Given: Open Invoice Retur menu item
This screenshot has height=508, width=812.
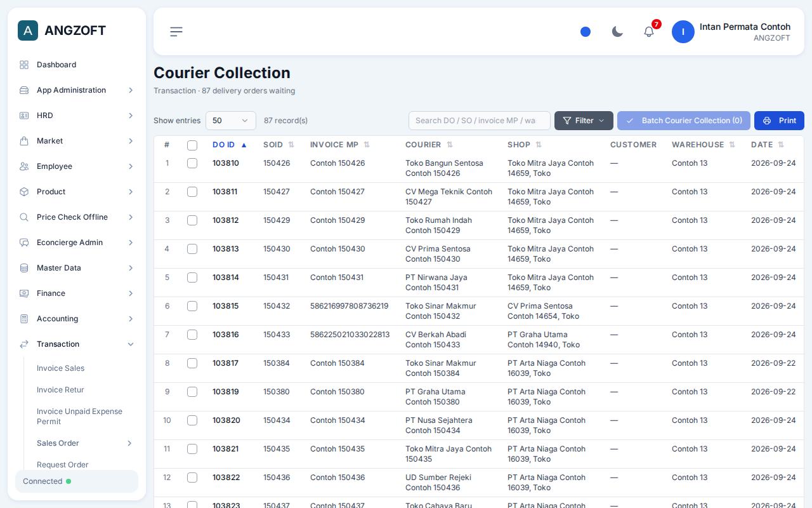Looking at the screenshot, I should (x=60, y=390).
